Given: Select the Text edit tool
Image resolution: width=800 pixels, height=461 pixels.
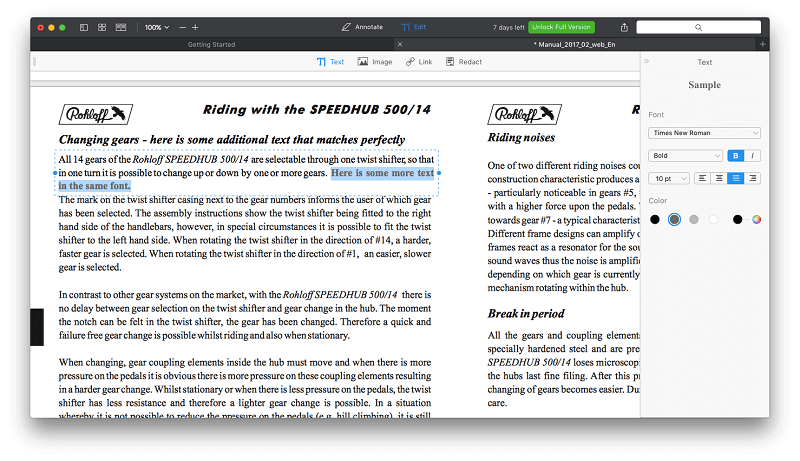Looking at the screenshot, I should tap(330, 62).
